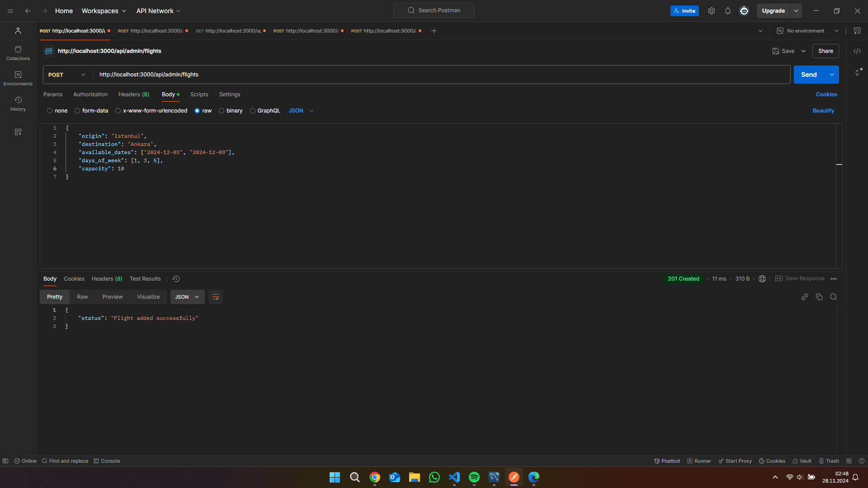Toggle response line wrap icon
The height and width of the screenshot is (488, 868).
216,297
